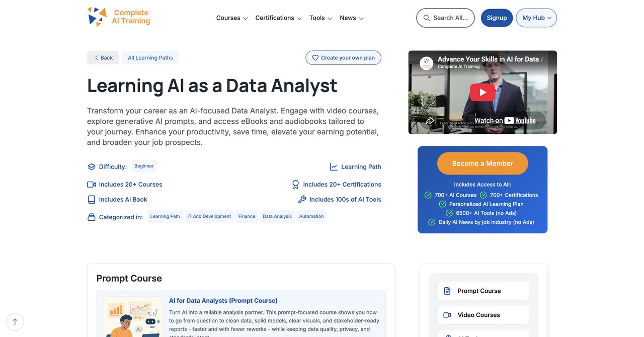
Task: Open the Complete AI Training logo homepage
Action: click(x=119, y=17)
